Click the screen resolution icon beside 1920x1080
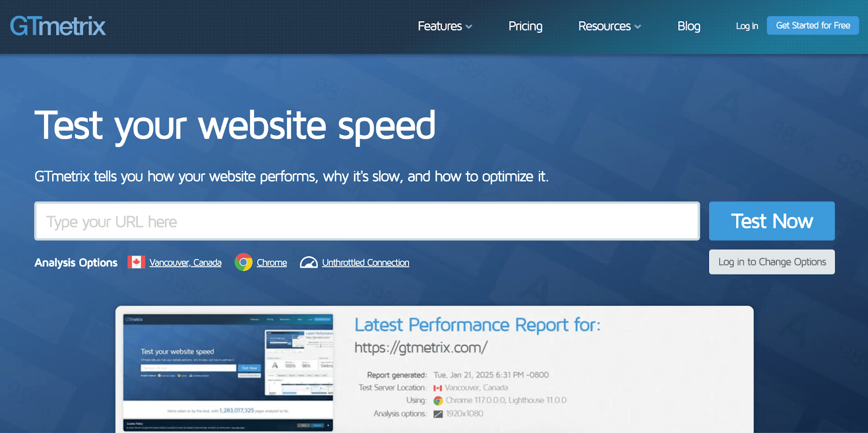 438,414
